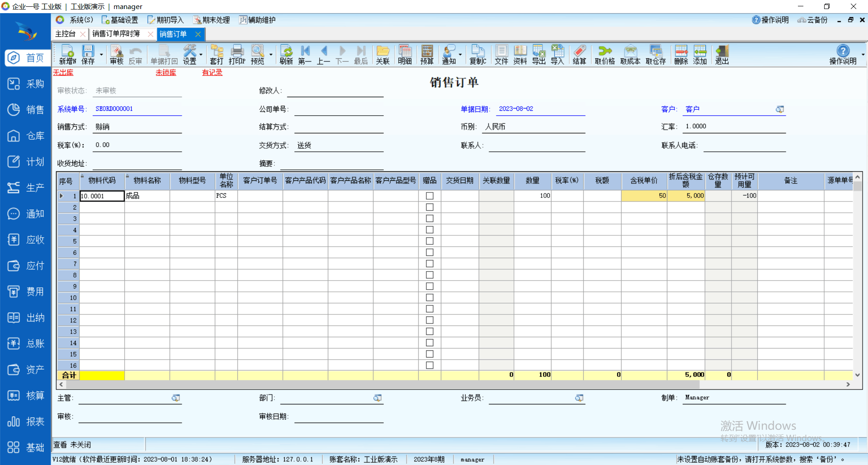868x465 pixels.
Task: Click the 退出 (Exit) toolbar icon
Action: tap(722, 55)
